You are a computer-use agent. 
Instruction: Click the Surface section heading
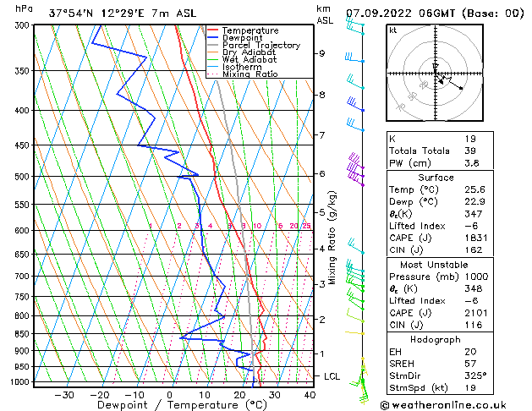pos(436,178)
